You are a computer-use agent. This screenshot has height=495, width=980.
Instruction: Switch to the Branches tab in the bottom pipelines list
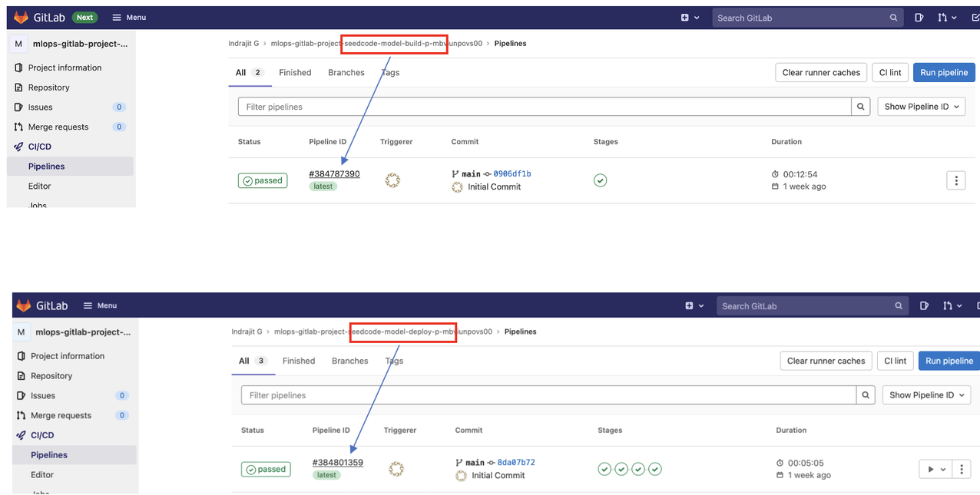(350, 361)
